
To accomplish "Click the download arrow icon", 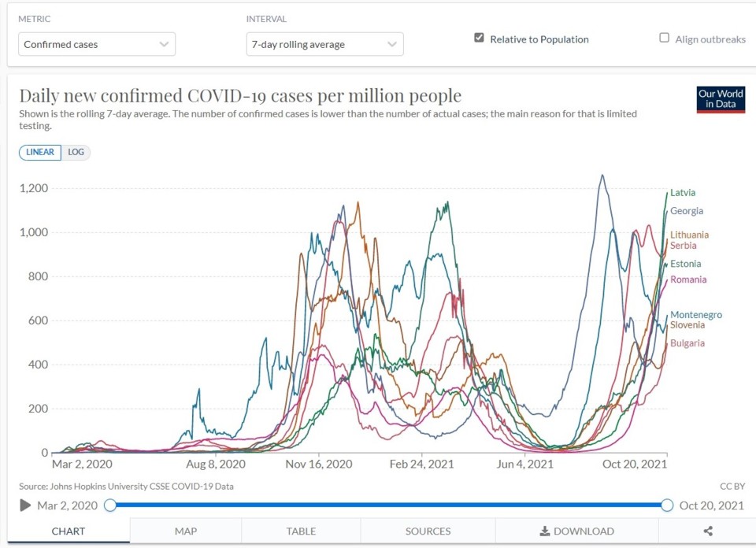I will 544,531.
